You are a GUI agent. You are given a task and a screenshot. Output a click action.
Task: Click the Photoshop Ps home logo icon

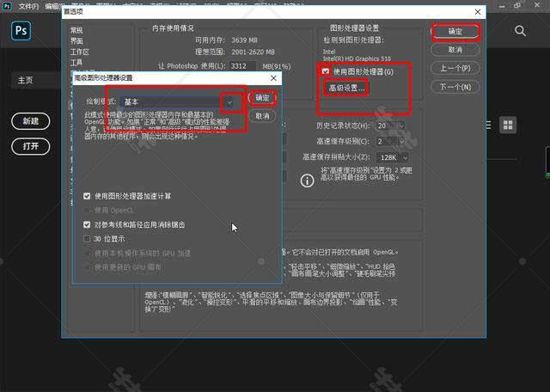pos(21,31)
